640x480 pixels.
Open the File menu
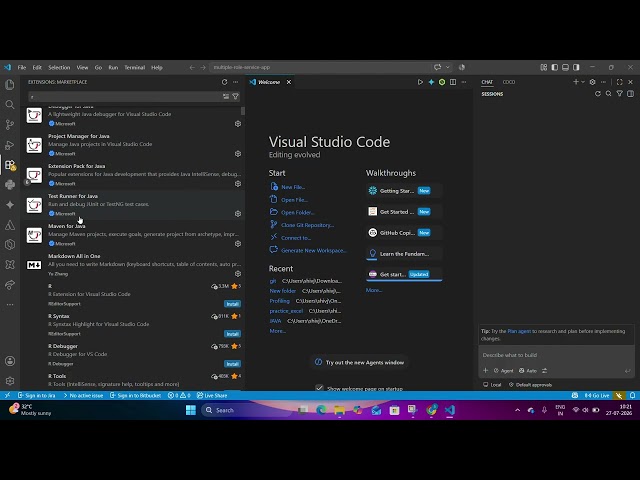pos(22,67)
